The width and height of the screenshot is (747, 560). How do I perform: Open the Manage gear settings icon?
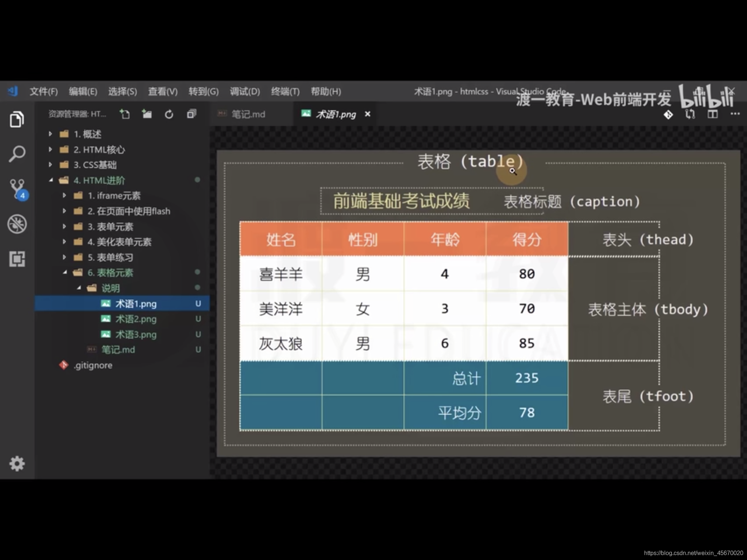point(17,463)
